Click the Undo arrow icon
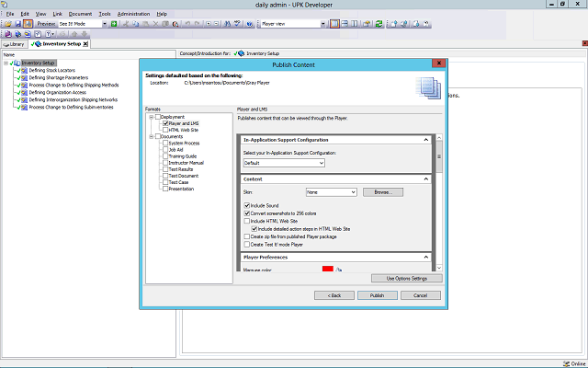The image size is (588, 368). click(187, 24)
